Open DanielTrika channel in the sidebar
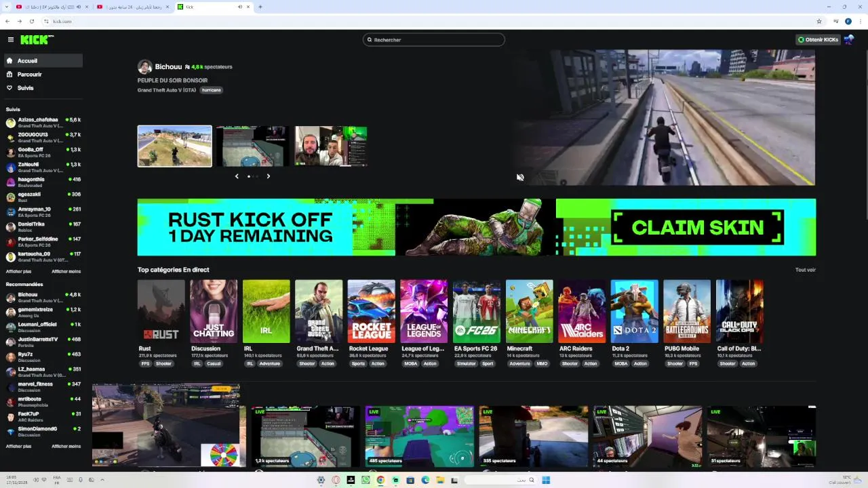This screenshot has height=488, width=868. pyautogui.click(x=43, y=227)
